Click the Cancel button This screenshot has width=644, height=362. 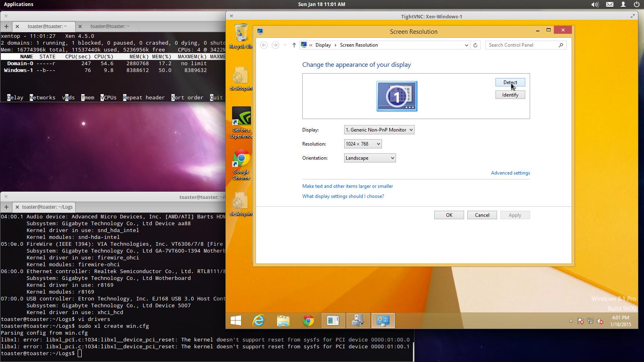point(482,215)
